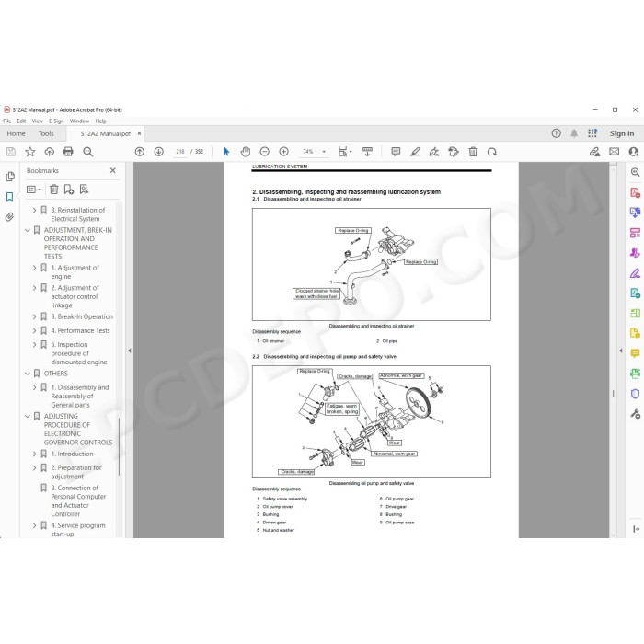Expand 1. Introduction bookmark
This screenshot has width=644, height=644.
point(35,454)
